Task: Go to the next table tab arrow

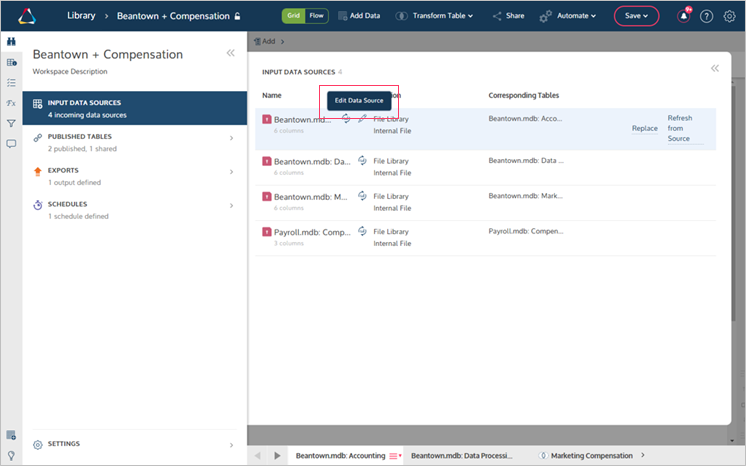Action: pos(277,456)
